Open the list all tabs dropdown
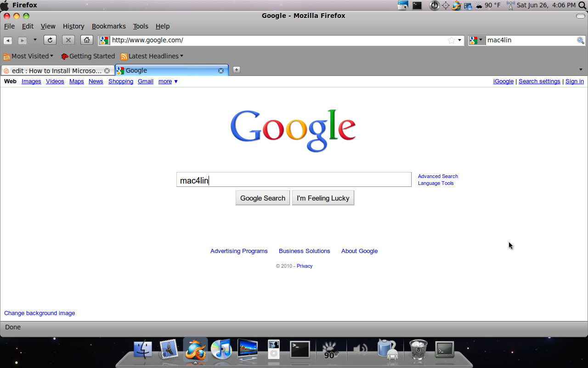This screenshot has height=368, width=588. coord(581,70)
